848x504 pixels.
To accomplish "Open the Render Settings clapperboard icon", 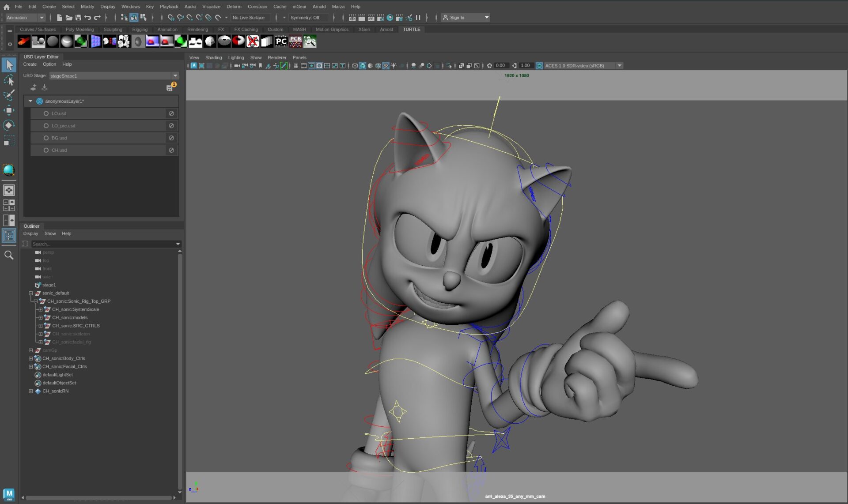I will point(380,18).
